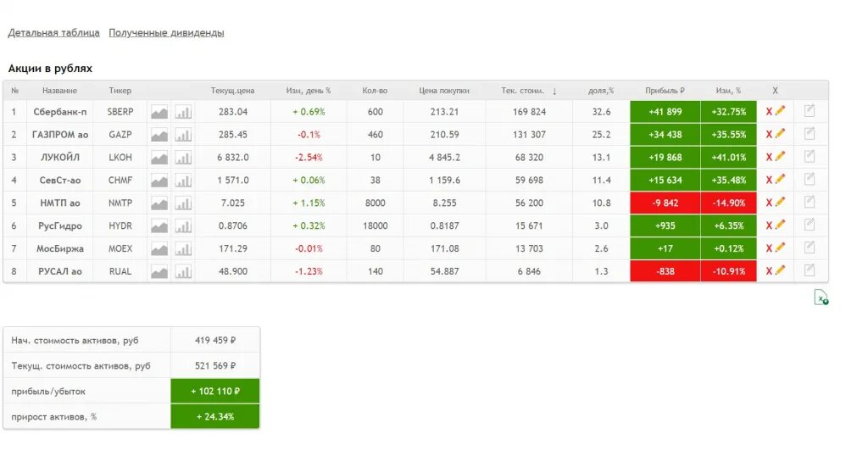Open bar chart for РусГидро row
The width and height of the screenshot is (868, 456).
(183, 226)
